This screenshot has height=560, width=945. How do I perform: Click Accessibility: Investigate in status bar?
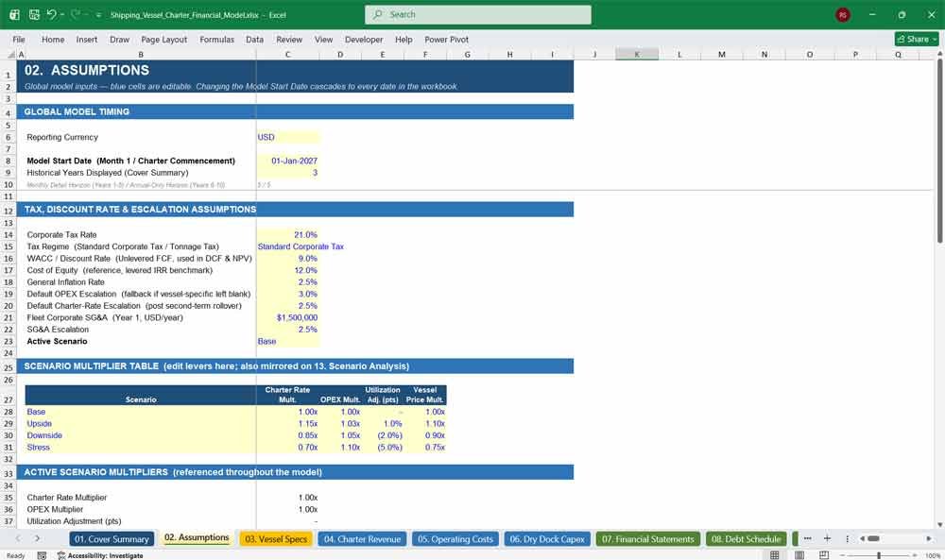click(x=100, y=555)
